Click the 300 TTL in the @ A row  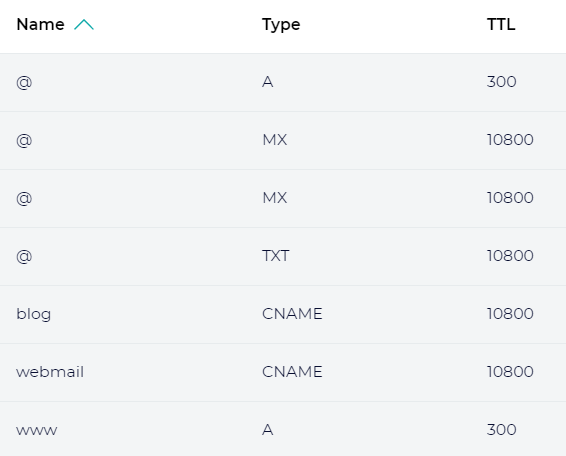pos(501,82)
